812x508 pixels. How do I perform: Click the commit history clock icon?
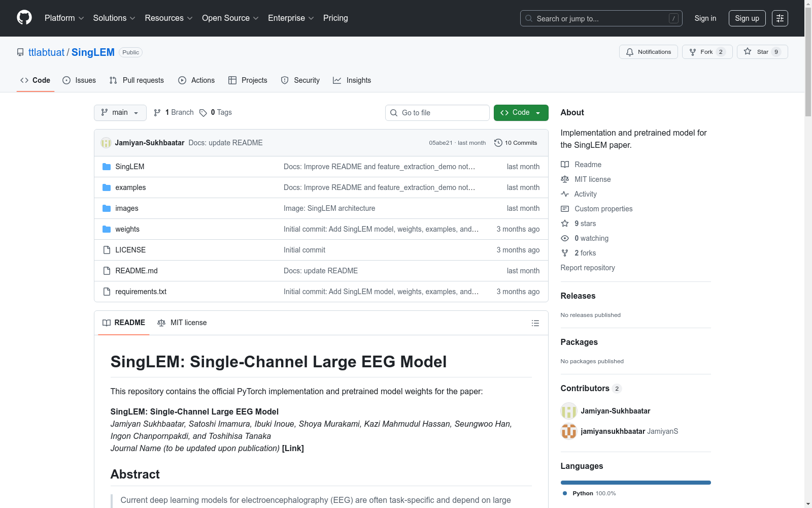pyautogui.click(x=498, y=143)
